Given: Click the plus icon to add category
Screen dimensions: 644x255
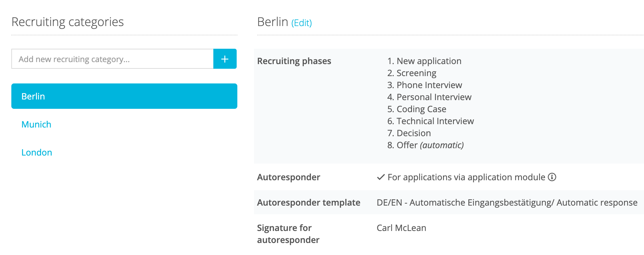Looking at the screenshot, I should (x=225, y=59).
